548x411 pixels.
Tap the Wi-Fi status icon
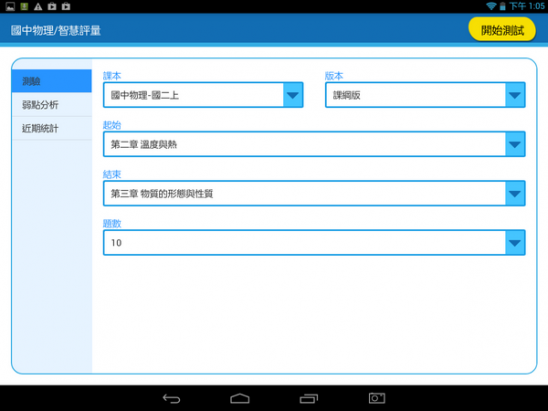coord(491,6)
